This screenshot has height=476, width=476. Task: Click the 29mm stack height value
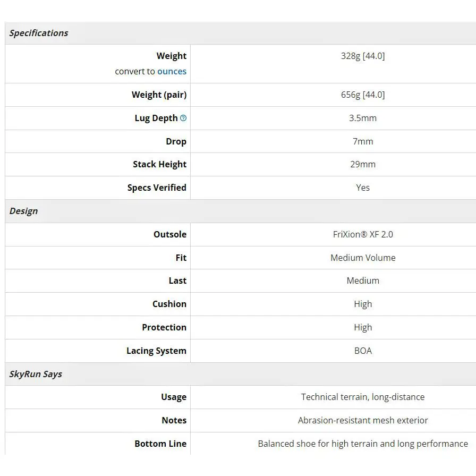click(x=363, y=164)
